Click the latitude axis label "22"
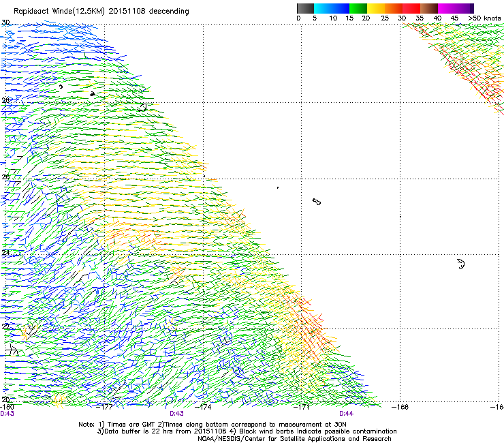Image resolution: width=504 pixels, height=443 pixels. [5, 326]
